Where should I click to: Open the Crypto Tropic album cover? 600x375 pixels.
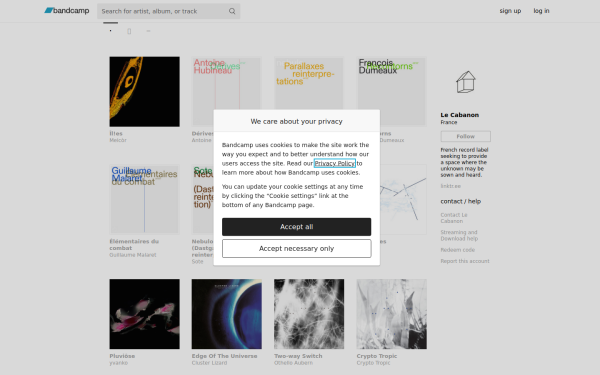tap(391, 314)
